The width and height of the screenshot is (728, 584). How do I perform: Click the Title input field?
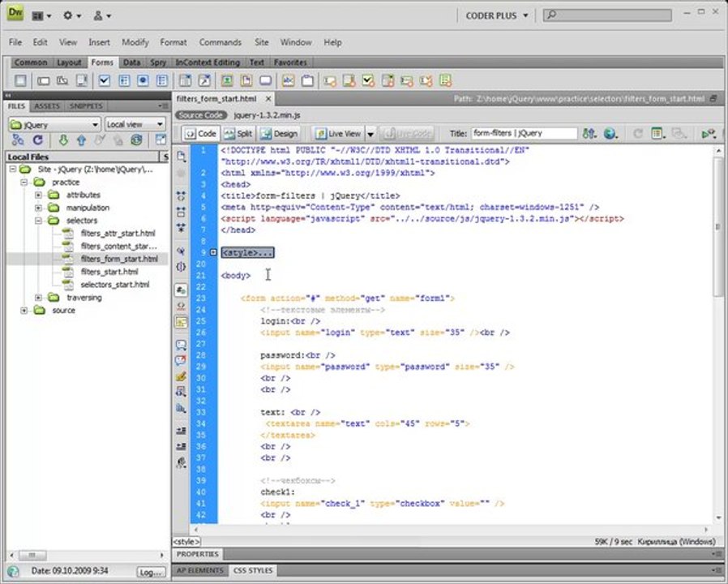pyautogui.click(x=525, y=133)
